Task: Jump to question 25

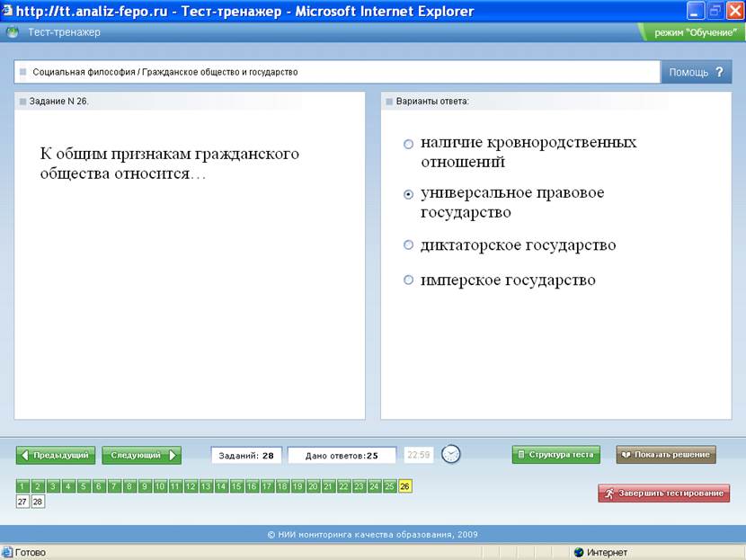Action: (389, 486)
